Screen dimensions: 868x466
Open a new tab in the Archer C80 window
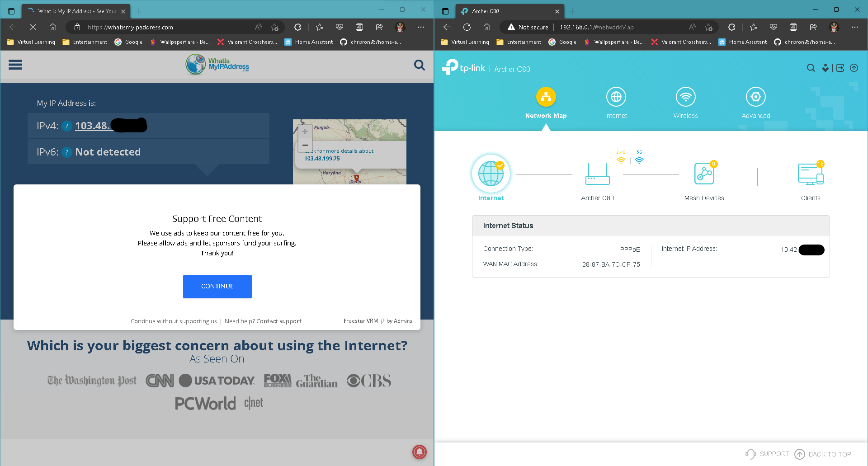click(572, 11)
